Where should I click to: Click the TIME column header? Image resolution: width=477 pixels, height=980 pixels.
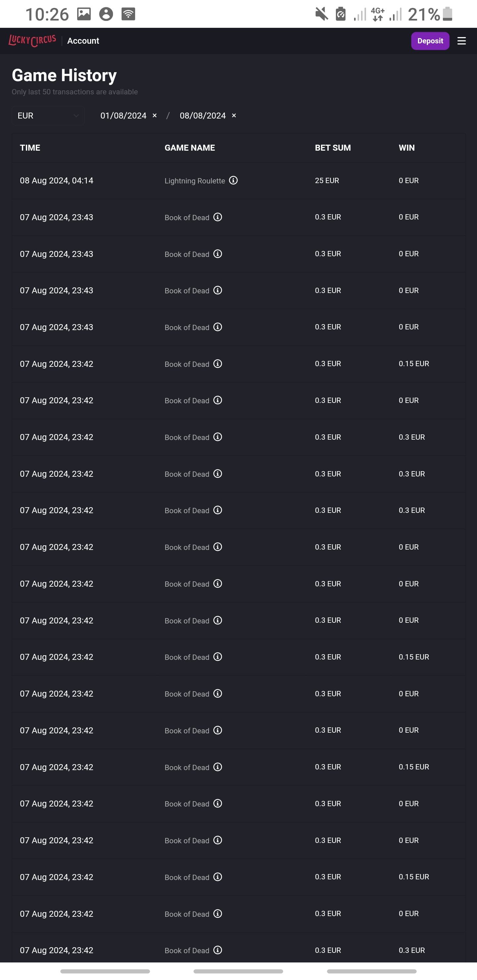pos(30,148)
